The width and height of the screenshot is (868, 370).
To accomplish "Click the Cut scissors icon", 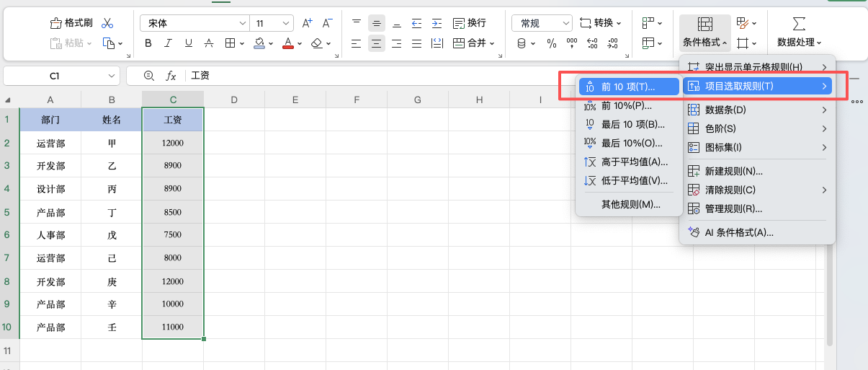I will click(x=107, y=23).
